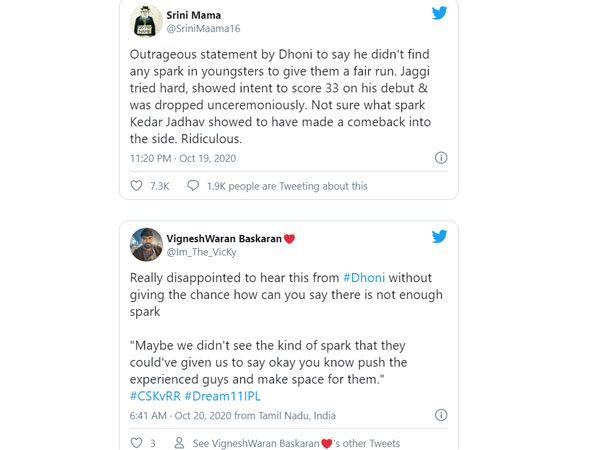Like Srini Mama's tweet with the heart icon
Screen dimensions: 600x450
click(x=137, y=186)
